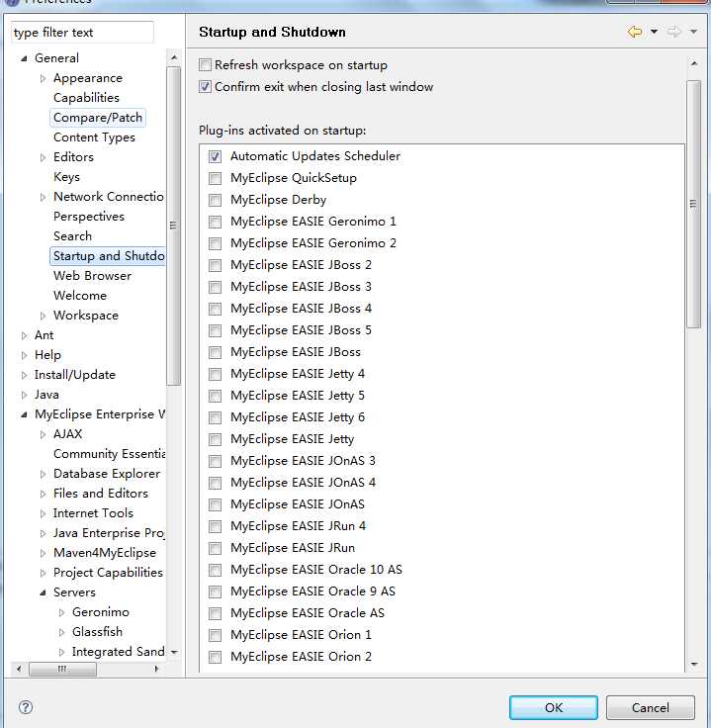Check MyEclipse EASIE Geronimo 1
The image size is (711, 728).
click(215, 222)
